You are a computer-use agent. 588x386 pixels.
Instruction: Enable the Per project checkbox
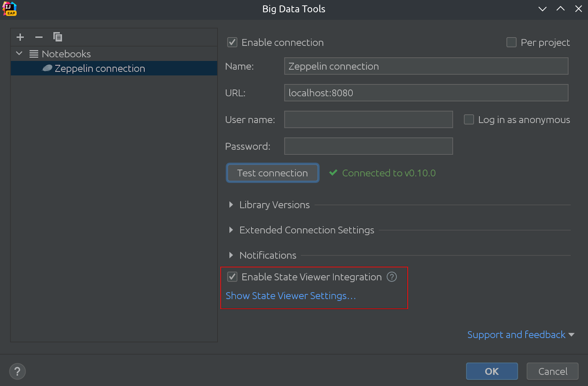pyautogui.click(x=511, y=43)
